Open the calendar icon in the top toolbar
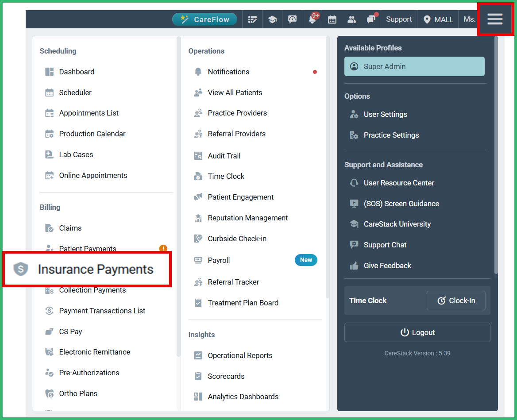The height and width of the screenshot is (420, 517). tap(332, 19)
